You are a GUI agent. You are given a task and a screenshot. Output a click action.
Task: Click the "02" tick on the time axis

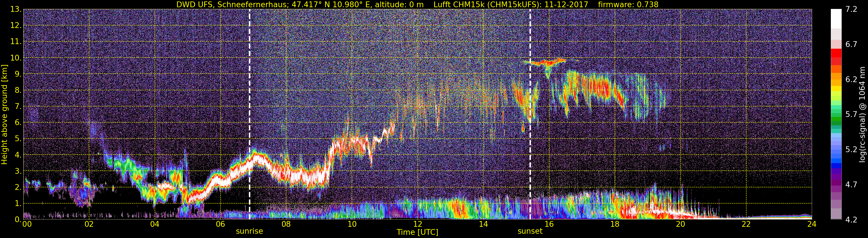[x=89, y=224]
